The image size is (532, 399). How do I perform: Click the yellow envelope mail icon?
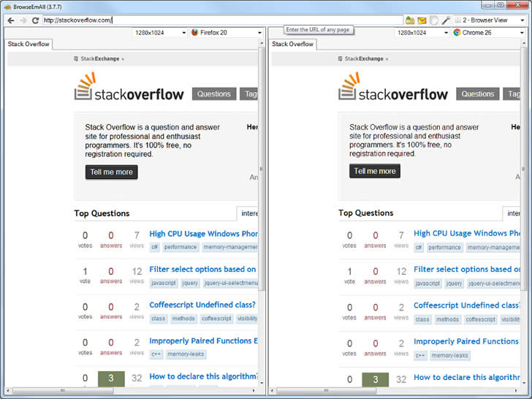[422, 20]
